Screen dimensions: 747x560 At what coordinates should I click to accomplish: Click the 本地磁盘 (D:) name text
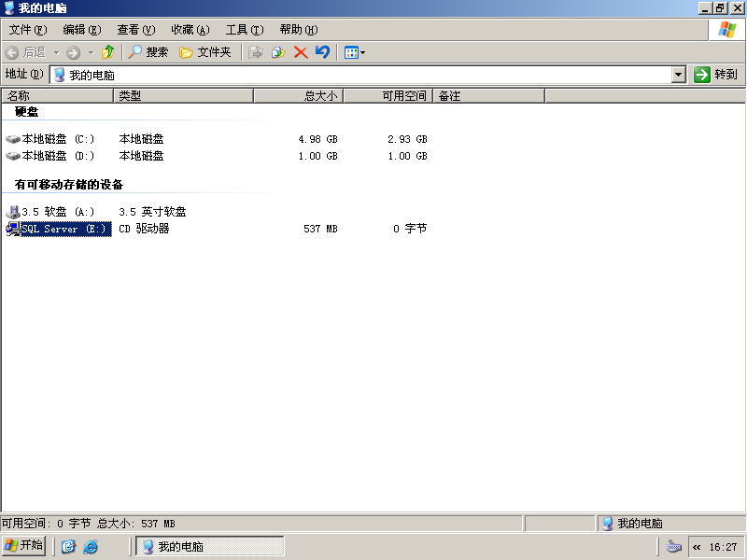[58, 156]
